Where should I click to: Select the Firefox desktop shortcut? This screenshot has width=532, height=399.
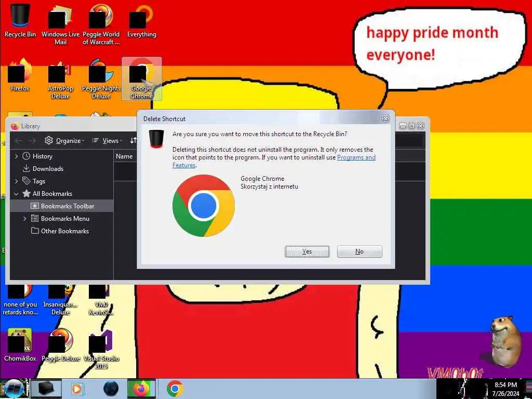20,75
